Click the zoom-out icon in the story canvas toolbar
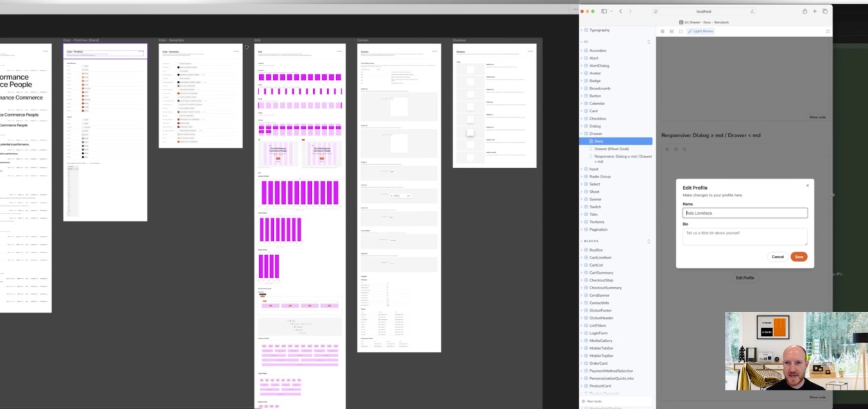 coord(676,149)
